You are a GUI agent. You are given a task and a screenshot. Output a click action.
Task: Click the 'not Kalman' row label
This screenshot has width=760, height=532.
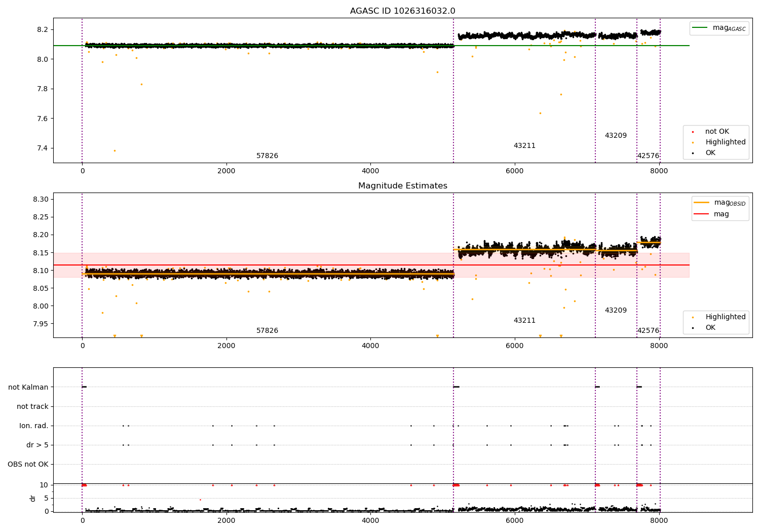point(28,388)
